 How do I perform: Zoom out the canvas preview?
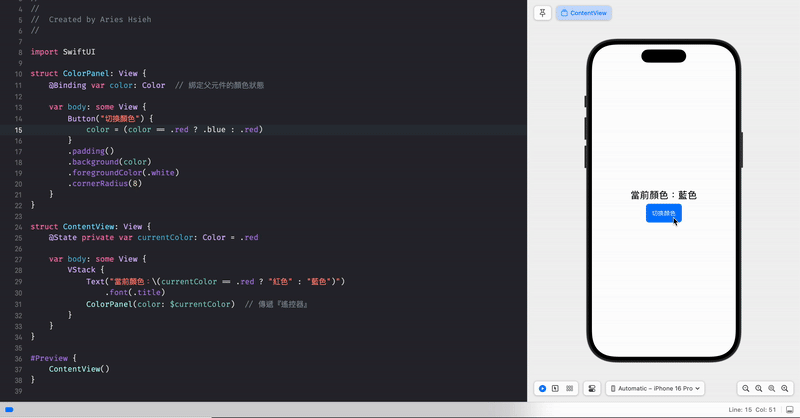(x=746, y=388)
